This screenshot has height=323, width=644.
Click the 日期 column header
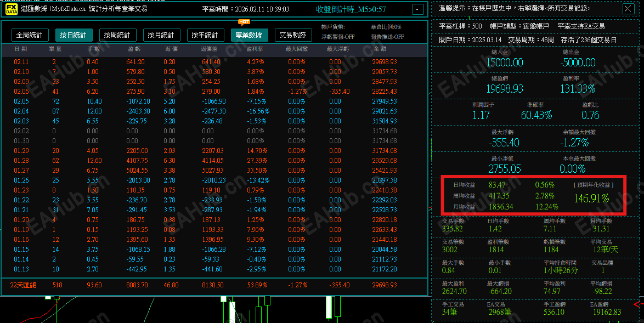click(20, 49)
